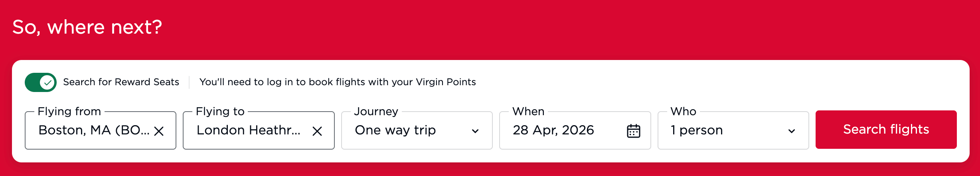
Task: Click the When field label
Action: click(x=528, y=111)
